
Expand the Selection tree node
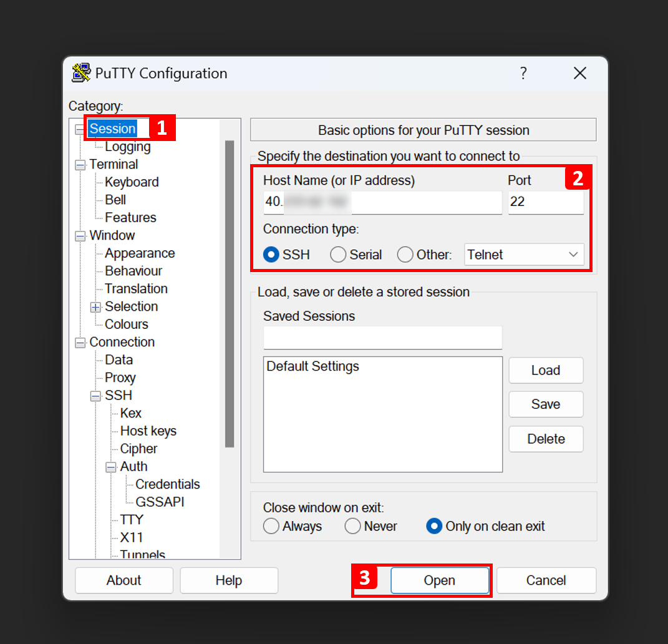tap(95, 307)
